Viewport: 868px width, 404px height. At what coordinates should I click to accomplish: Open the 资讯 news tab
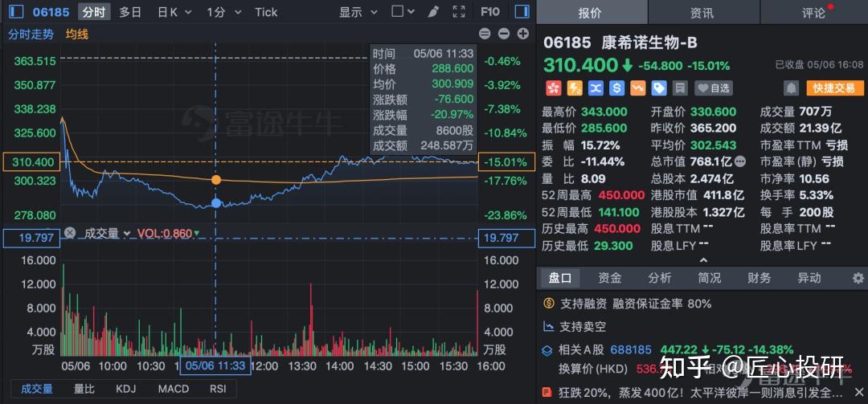(703, 12)
